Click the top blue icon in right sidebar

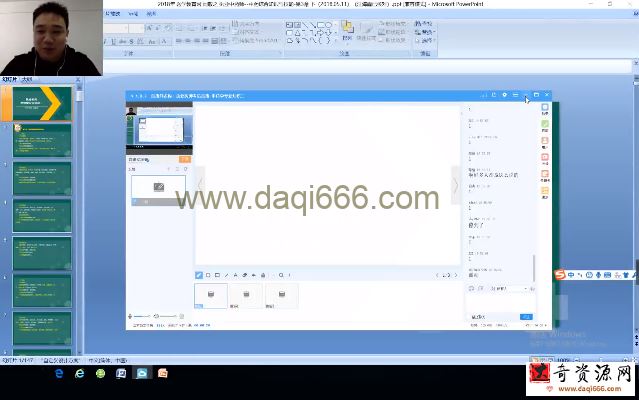click(544, 110)
